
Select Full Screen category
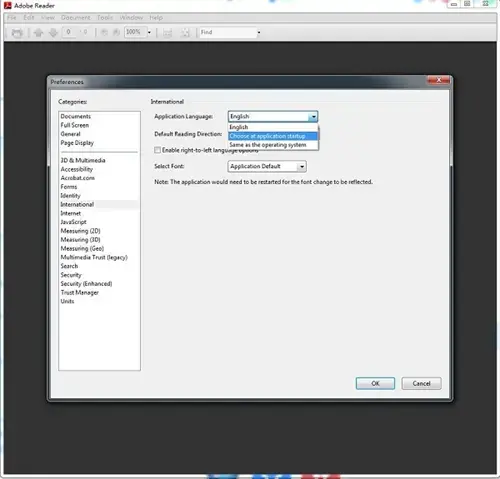(75, 125)
